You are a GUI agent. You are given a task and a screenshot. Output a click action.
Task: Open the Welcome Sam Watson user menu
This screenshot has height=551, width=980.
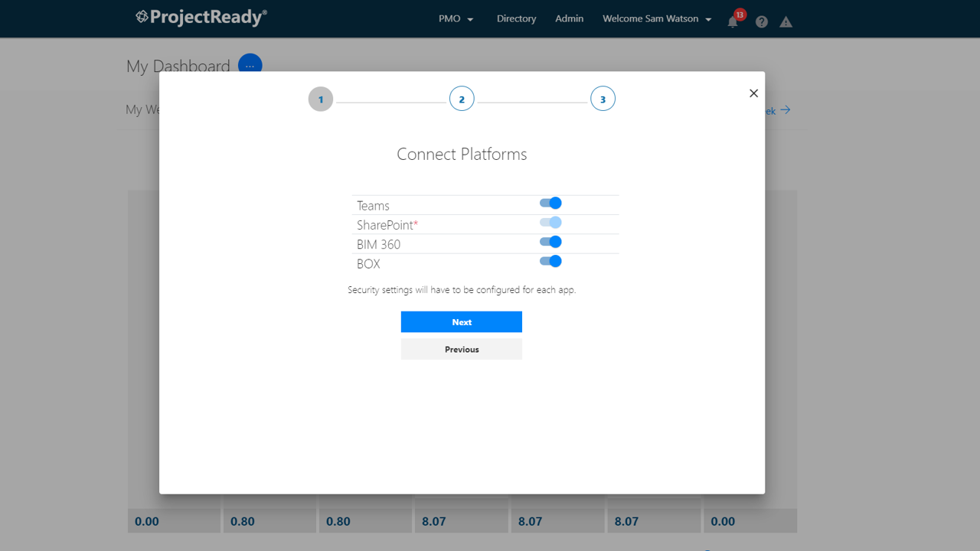[x=657, y=18]
